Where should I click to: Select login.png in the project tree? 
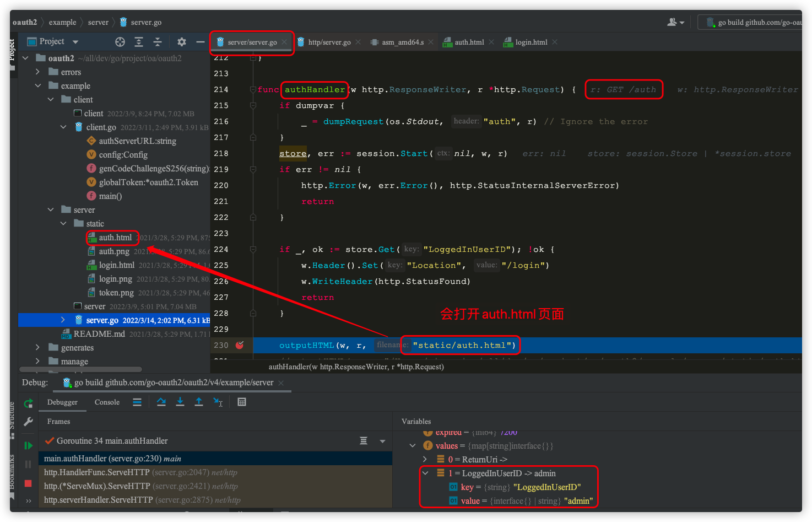115,279
